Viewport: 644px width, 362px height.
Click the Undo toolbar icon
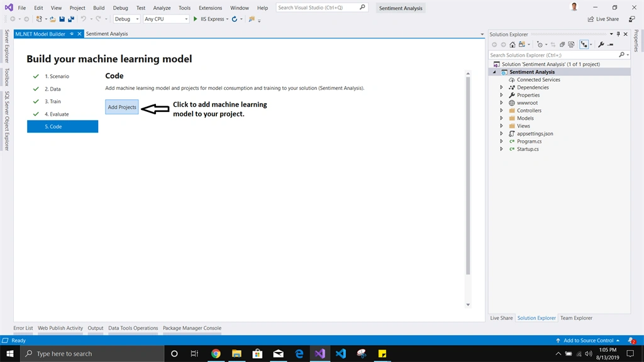pos(84,19)
